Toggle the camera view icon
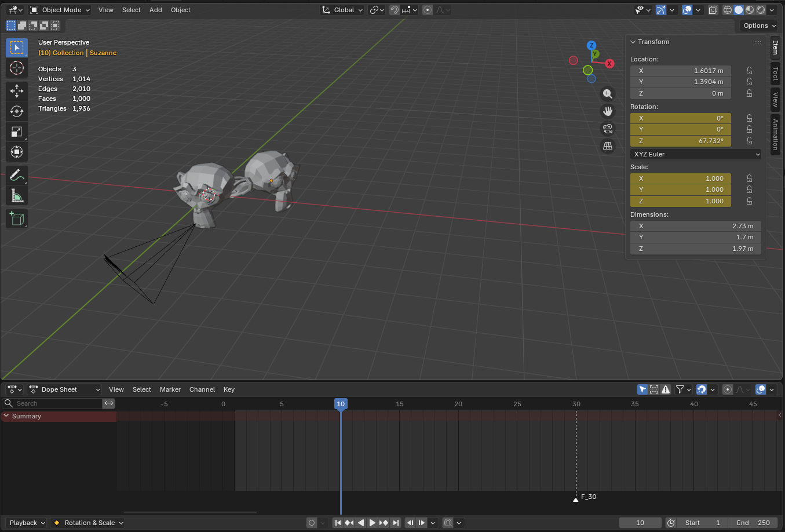Image resolution: width=785 pixels, height=532 pixels. [607, 129]
